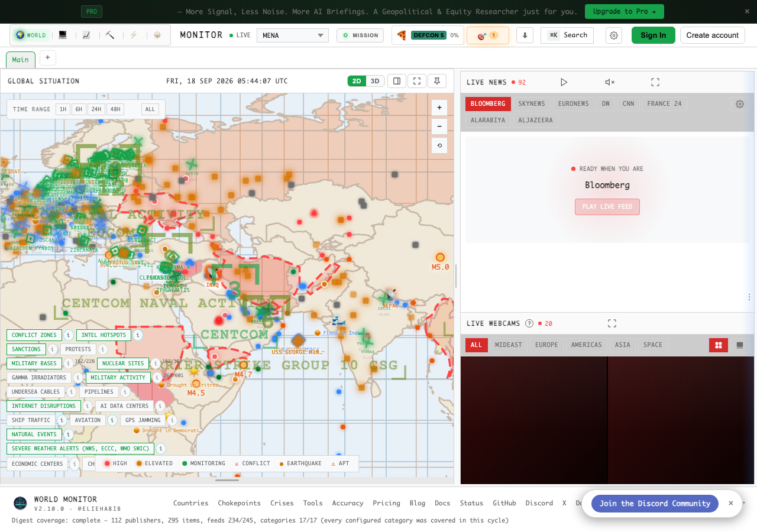Select the Aljazeera news channel
Screen dimensions: 757x532
pyautogui.click(x=535, y=121)
